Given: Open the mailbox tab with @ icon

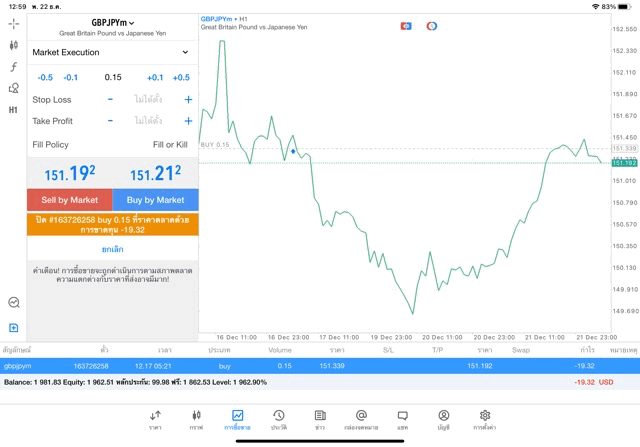Looking at the screenshot, I should pos(361,420).
